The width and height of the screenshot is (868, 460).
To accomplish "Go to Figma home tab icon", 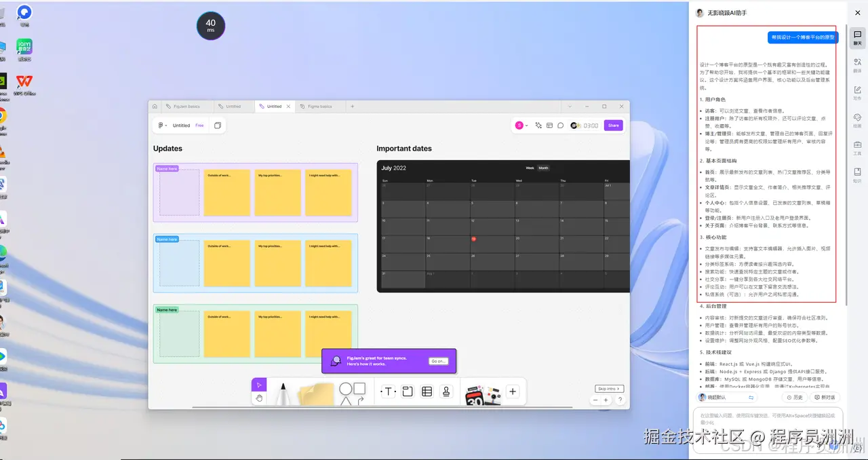I will point(155,107).
